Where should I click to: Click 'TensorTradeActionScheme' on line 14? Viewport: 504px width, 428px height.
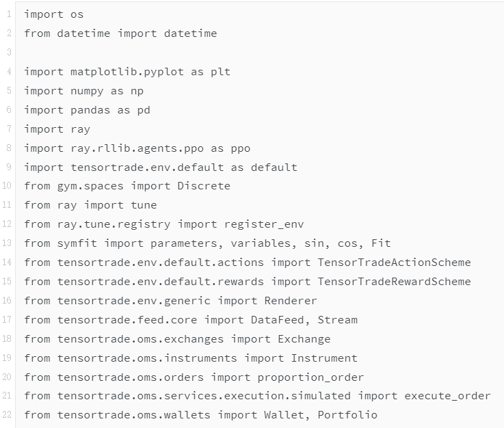(395, 263)
